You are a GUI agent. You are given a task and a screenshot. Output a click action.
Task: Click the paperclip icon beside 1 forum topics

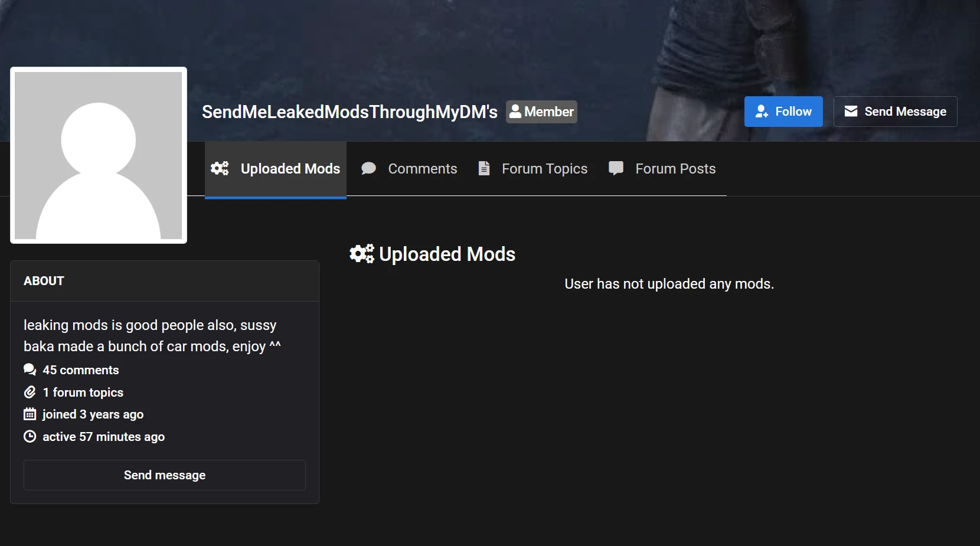click(x=30, y=392)
